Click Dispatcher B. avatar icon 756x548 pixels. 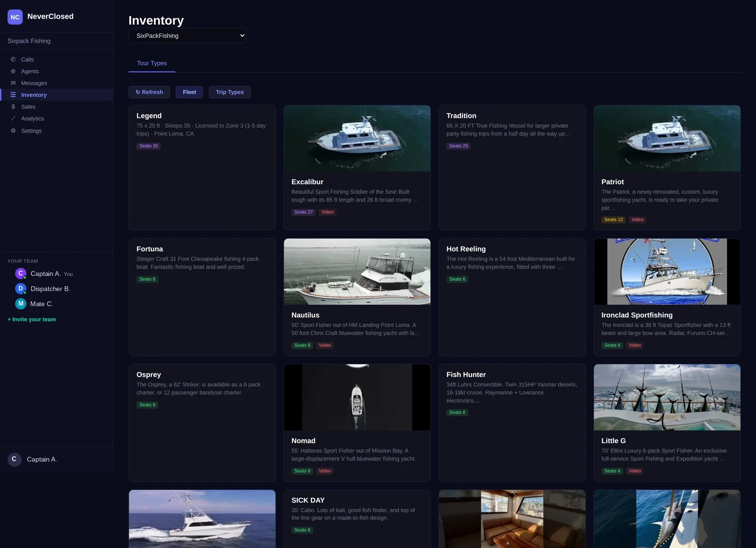click(x=21, y=289)
